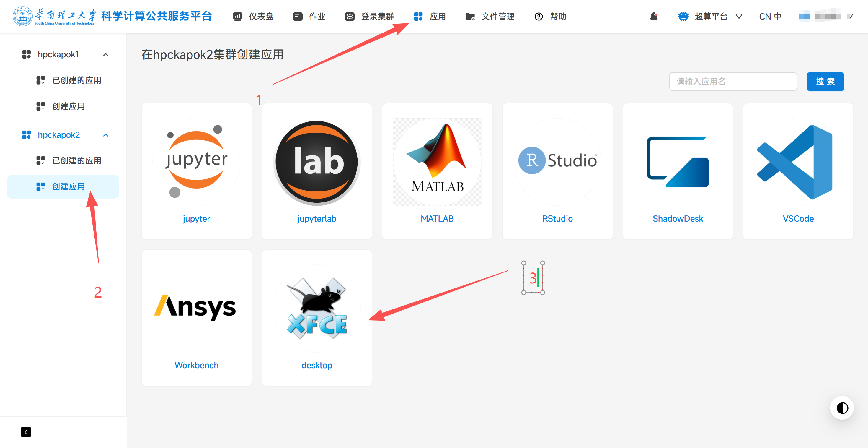Screen dimensions: 868x448
Task: Click the ShadowDesk name link
Action: tap(678, 219)
